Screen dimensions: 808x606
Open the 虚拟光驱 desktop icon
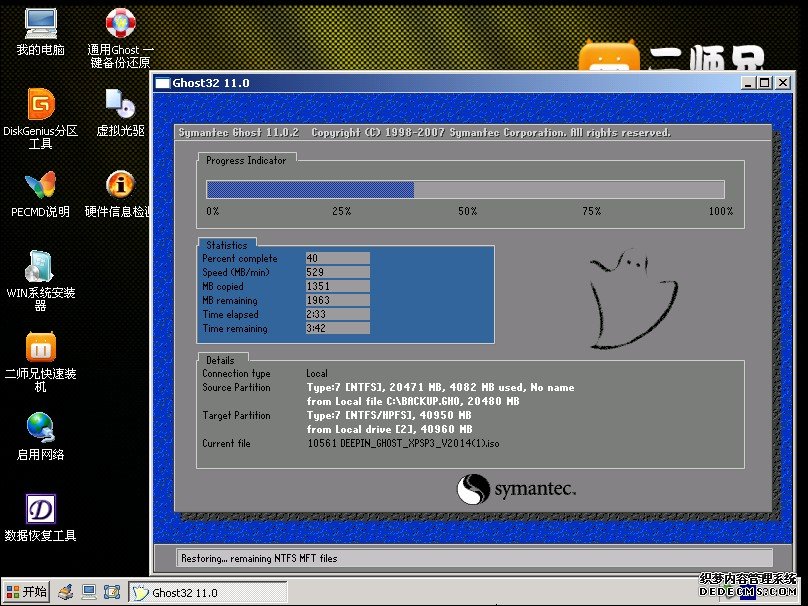tap(121, 112)
